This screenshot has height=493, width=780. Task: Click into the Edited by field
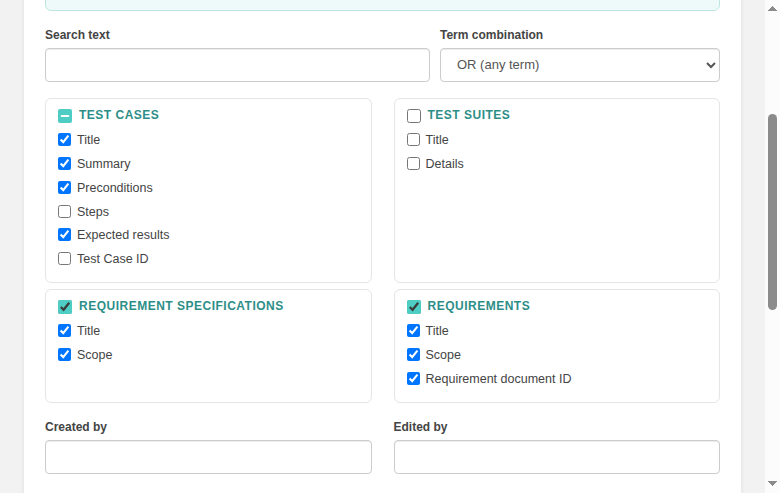coord(557,457)
